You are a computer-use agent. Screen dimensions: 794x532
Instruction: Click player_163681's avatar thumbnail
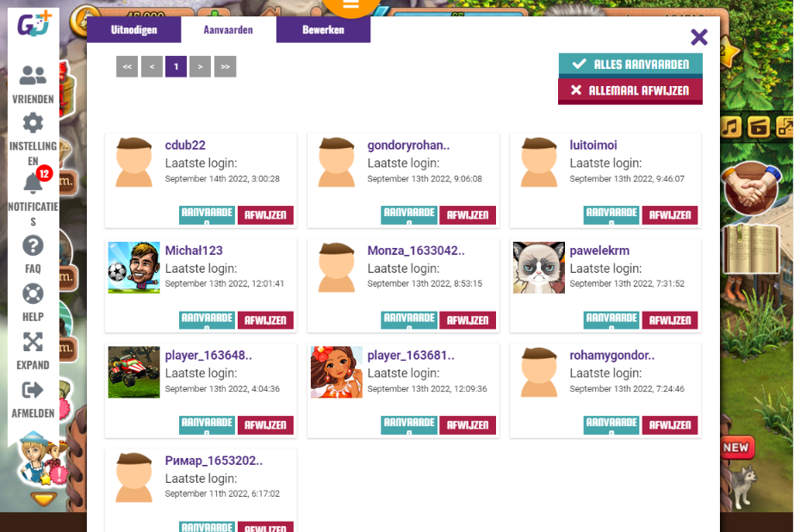tap(336, 372)
